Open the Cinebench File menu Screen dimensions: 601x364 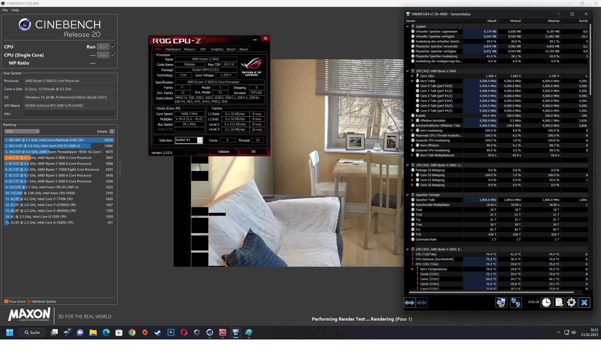pyautogui.click(x=5, y=10)
